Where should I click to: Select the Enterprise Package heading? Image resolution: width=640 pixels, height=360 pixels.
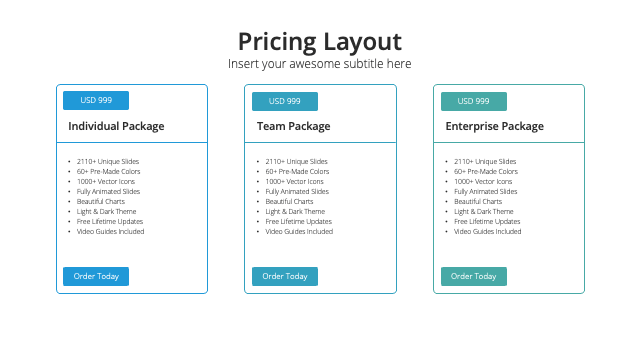[495, 127]
